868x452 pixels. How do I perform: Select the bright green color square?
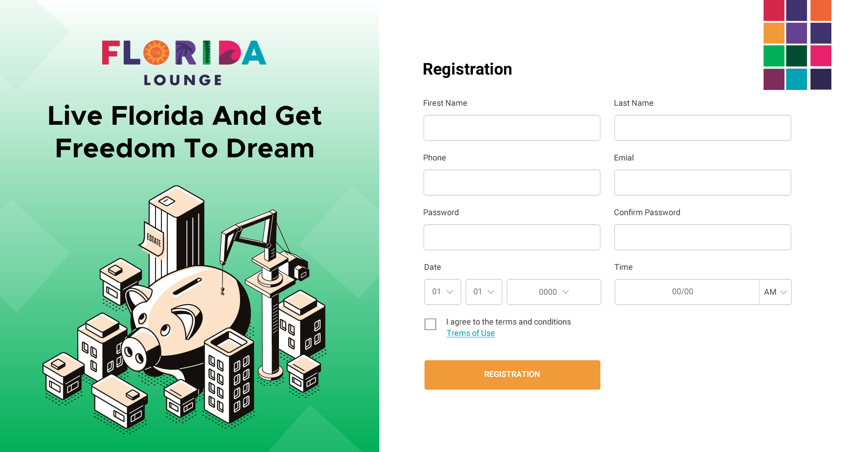tap(774, 56)
